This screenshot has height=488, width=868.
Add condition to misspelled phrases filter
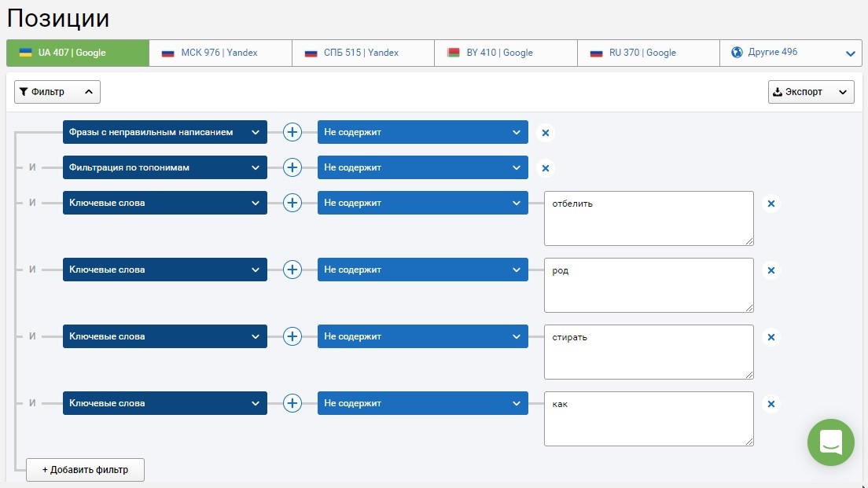[x=292, y=132]
